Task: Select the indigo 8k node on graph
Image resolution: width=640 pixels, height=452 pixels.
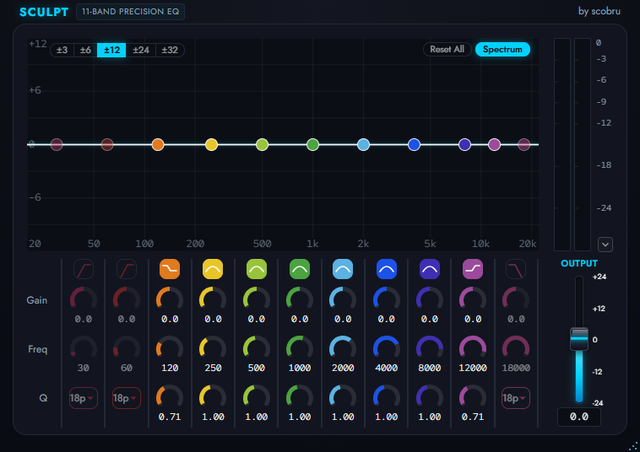Action: point(464,145)
